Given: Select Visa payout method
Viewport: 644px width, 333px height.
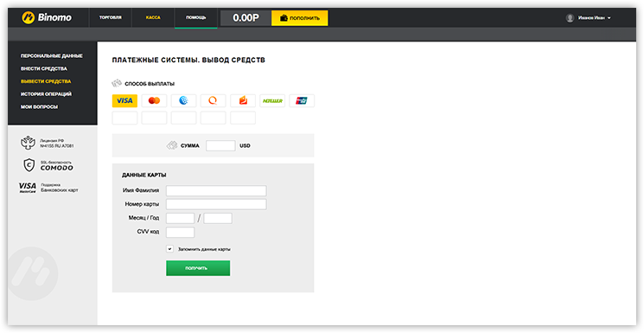Looking at the screenshot, I should (x=124, y=100).
